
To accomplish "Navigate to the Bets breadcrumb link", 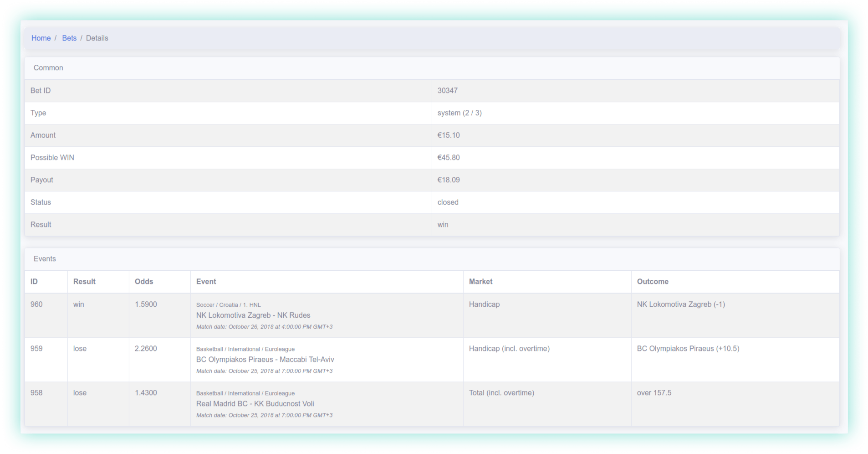I will (x=69, y=38).
